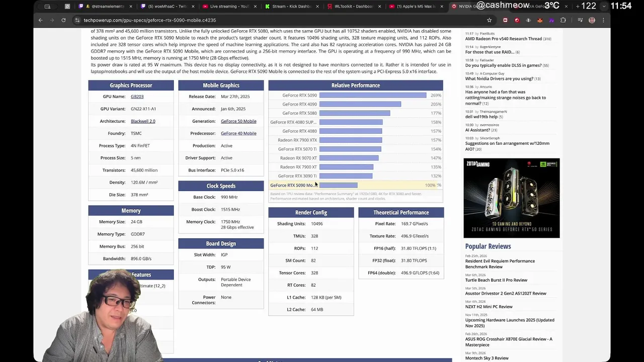Focus the address bar URL field

coord(282,20)
